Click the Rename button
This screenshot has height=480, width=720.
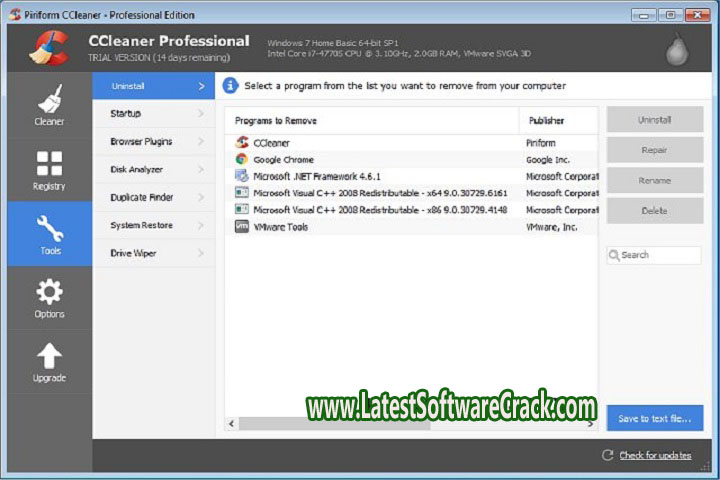tap(655, 181)
